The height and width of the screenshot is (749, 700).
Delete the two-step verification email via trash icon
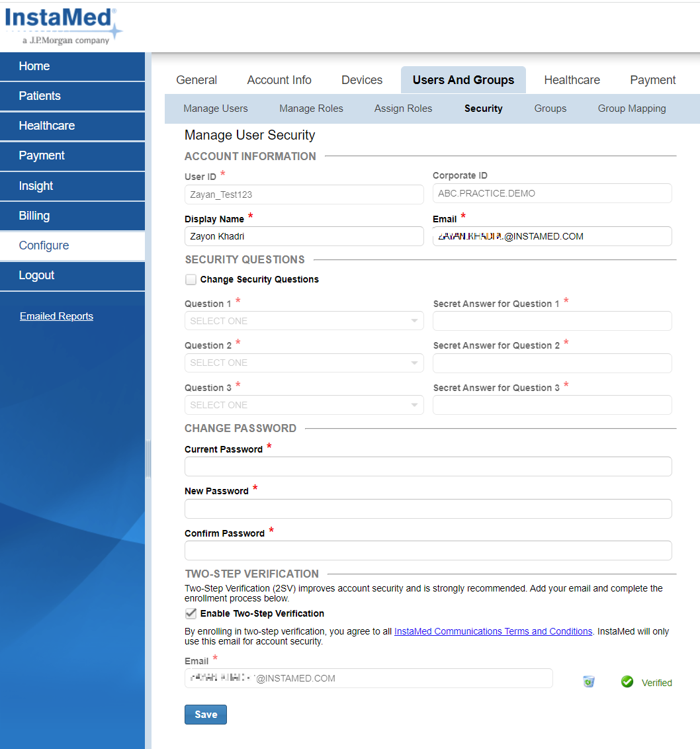[x=588, y=681]
